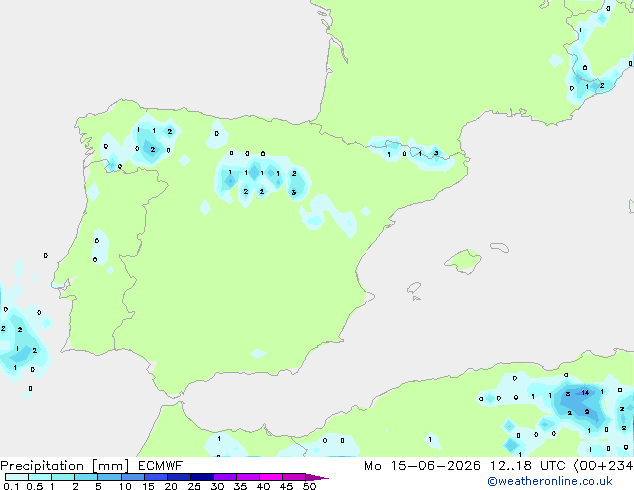Click the '14' precipitation value on the map
634x490 pixels.
coord(585,393)
